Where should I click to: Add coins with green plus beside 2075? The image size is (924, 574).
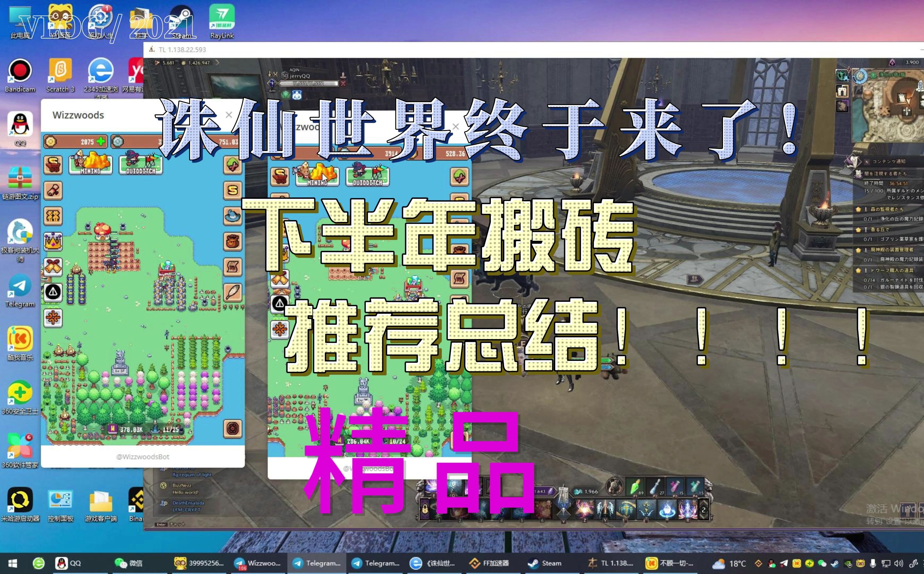click(101, 142)
